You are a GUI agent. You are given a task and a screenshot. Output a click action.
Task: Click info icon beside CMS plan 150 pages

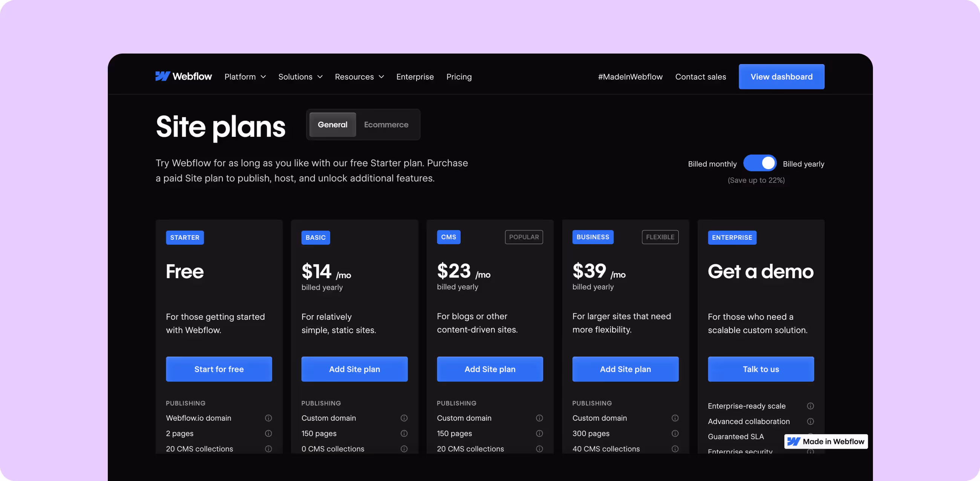539,434
